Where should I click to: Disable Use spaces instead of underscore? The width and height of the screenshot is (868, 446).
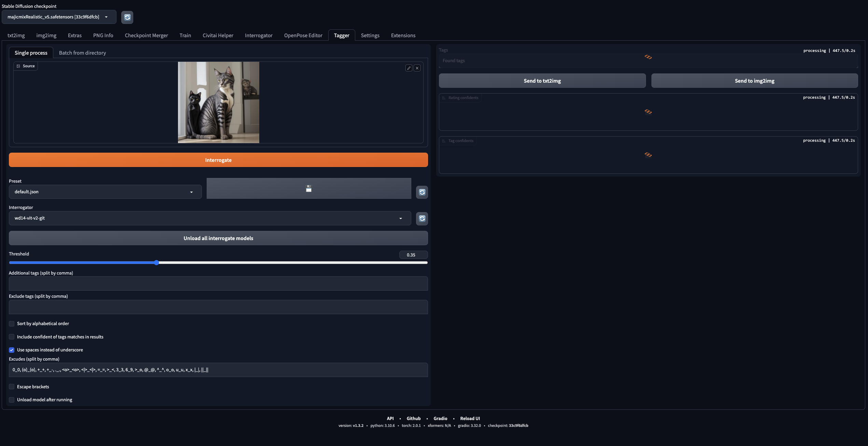click(12, 350)
